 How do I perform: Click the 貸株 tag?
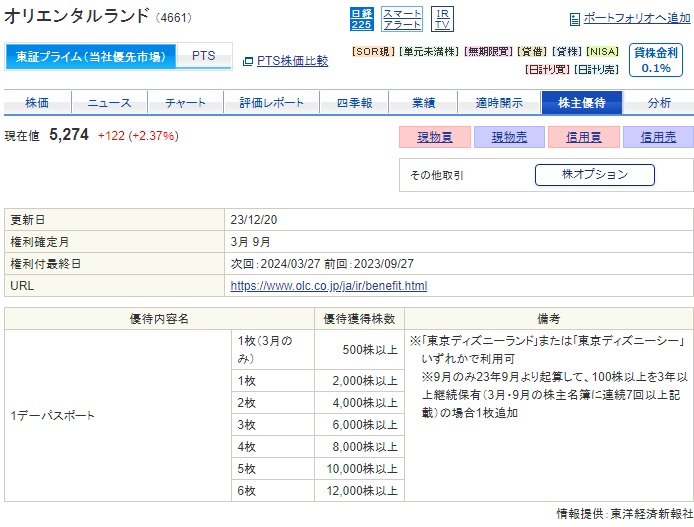[x=567, y=52]
